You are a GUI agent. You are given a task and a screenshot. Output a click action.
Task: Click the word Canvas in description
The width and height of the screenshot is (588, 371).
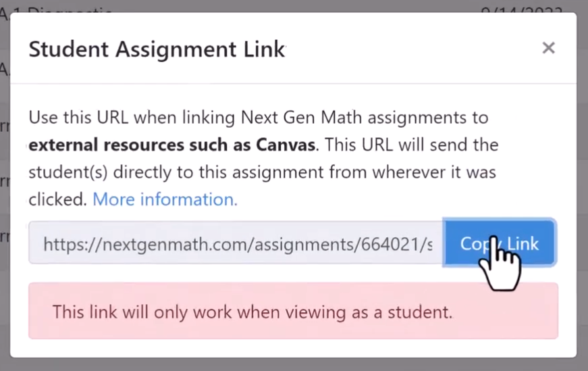tap(286, 145)
